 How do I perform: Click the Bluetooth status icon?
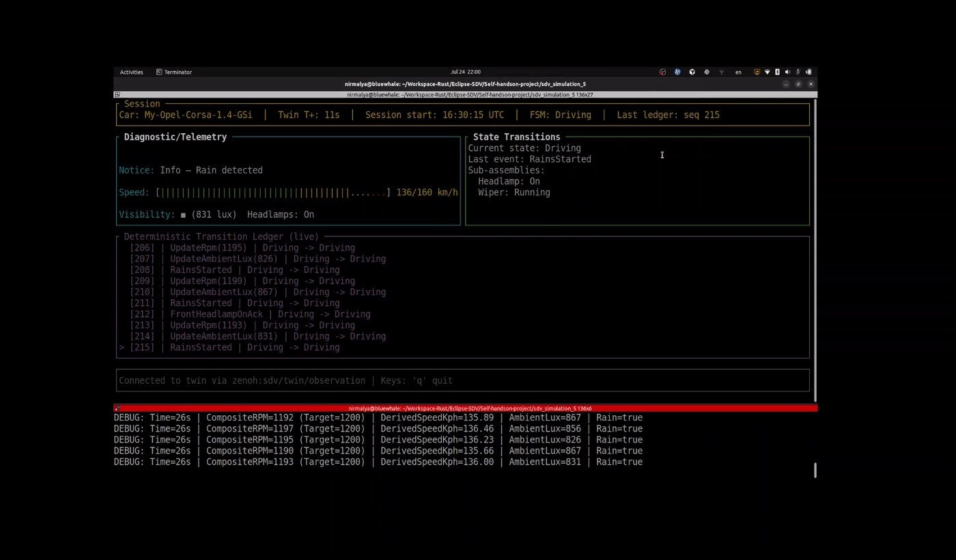pos(777,72)
